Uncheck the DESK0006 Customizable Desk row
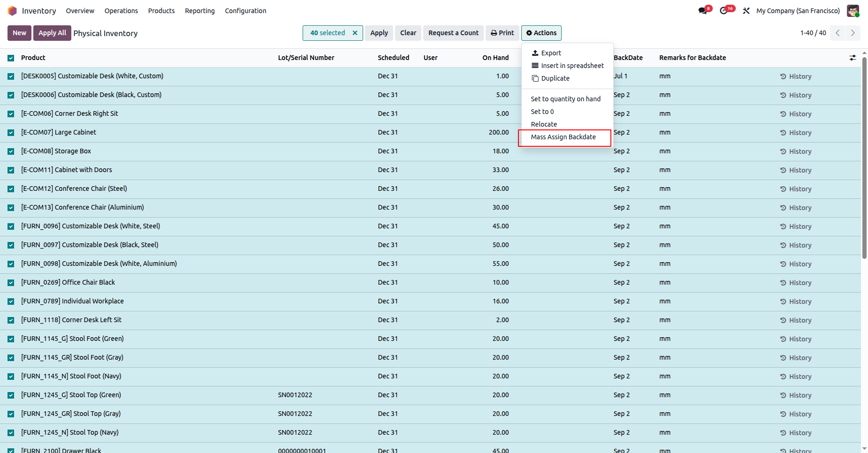The image size is (868, 453). tap(11, 95)
